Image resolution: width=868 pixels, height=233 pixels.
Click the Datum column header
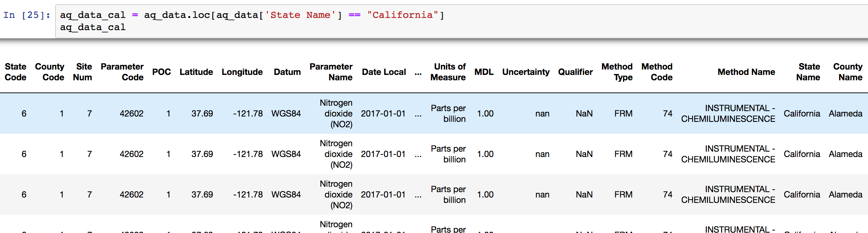point(287,72)
